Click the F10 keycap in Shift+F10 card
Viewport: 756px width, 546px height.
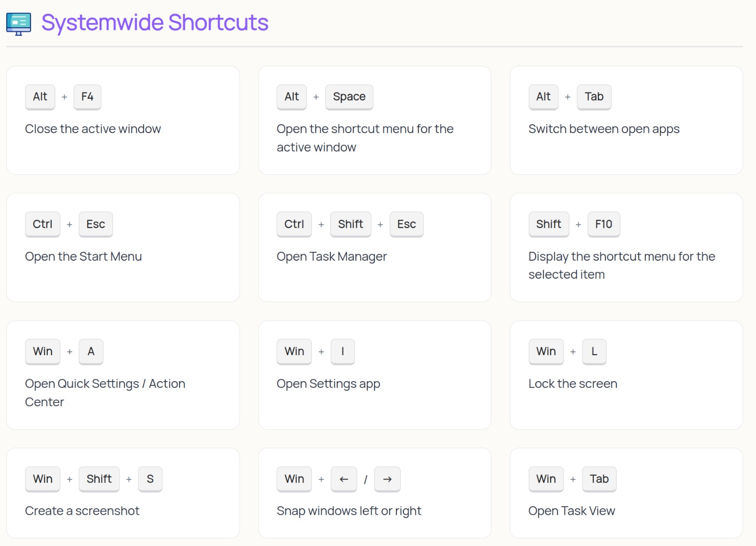pos(604,224)
